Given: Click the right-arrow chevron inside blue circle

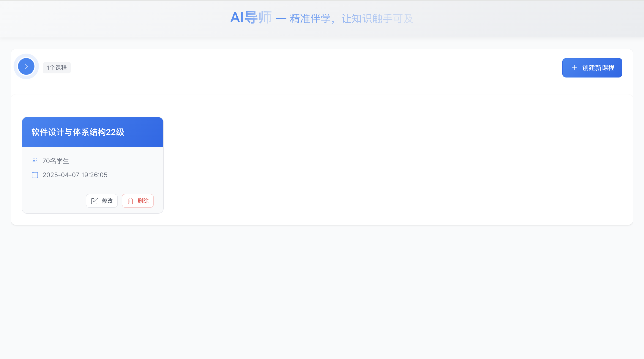Looking at the screenshot, I should click(26, 66).
